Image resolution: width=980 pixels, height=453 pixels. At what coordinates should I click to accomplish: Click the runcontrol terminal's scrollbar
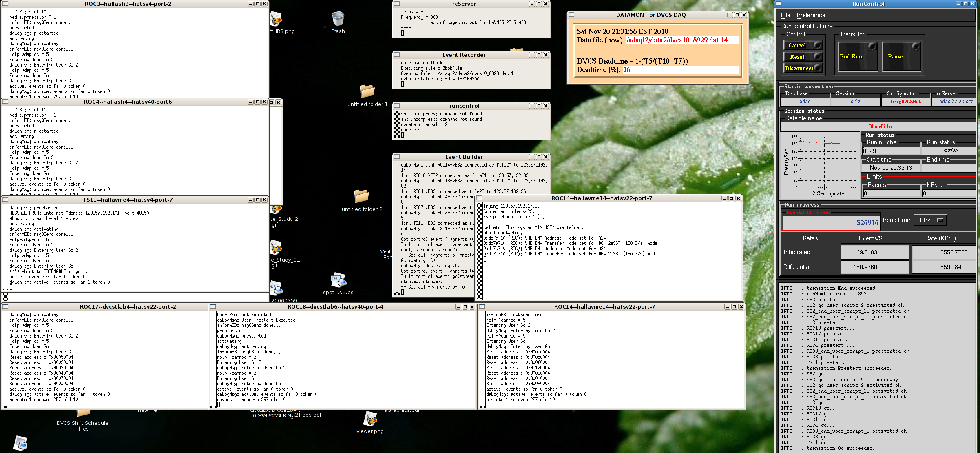click(397, 124)
